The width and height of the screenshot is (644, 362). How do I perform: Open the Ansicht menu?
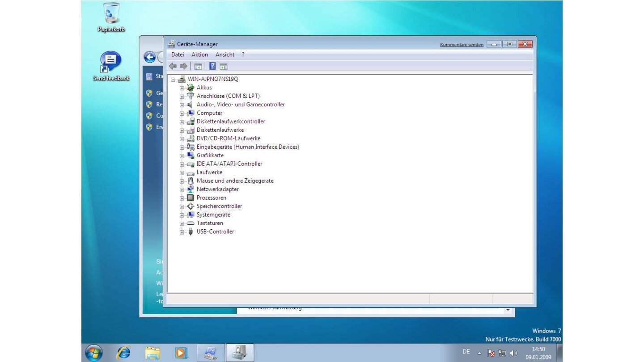tap(225, 55)
